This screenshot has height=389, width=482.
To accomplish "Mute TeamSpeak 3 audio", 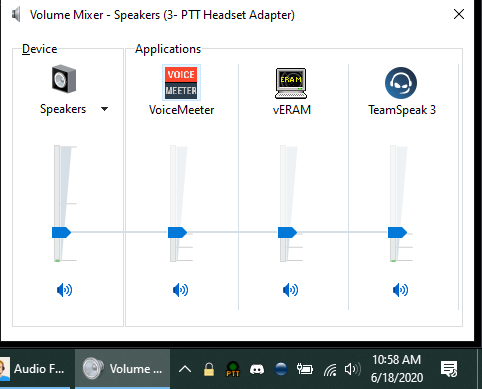I will (400, 290).
